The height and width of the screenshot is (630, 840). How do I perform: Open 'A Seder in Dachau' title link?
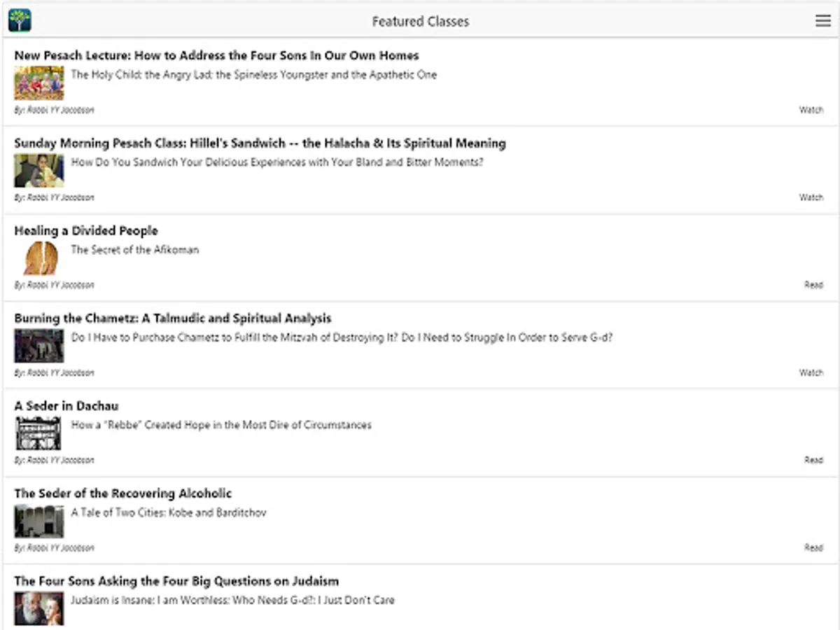[66, 406]
